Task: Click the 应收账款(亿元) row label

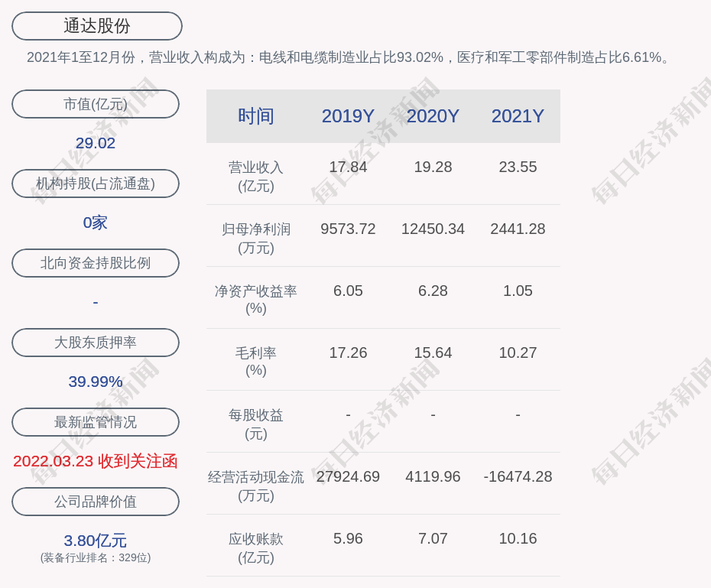Action: click(x=256, y=547)
